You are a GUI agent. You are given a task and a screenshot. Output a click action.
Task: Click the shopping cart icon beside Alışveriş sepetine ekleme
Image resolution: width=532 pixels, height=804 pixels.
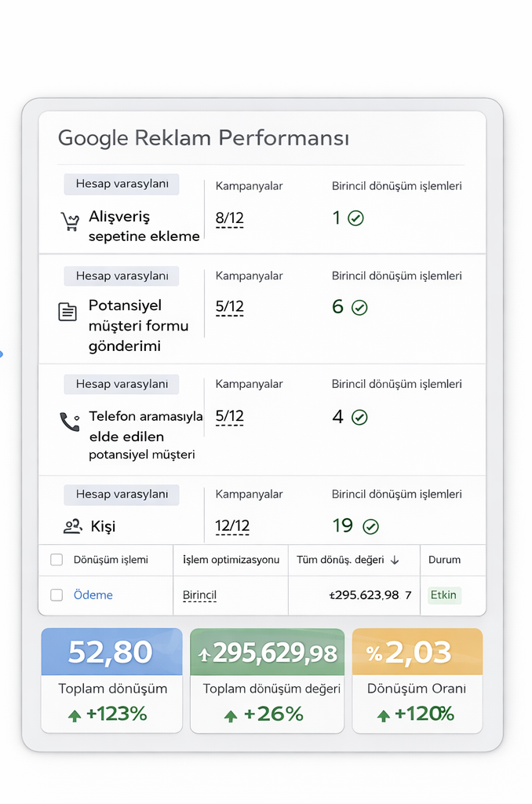[70, 221]
